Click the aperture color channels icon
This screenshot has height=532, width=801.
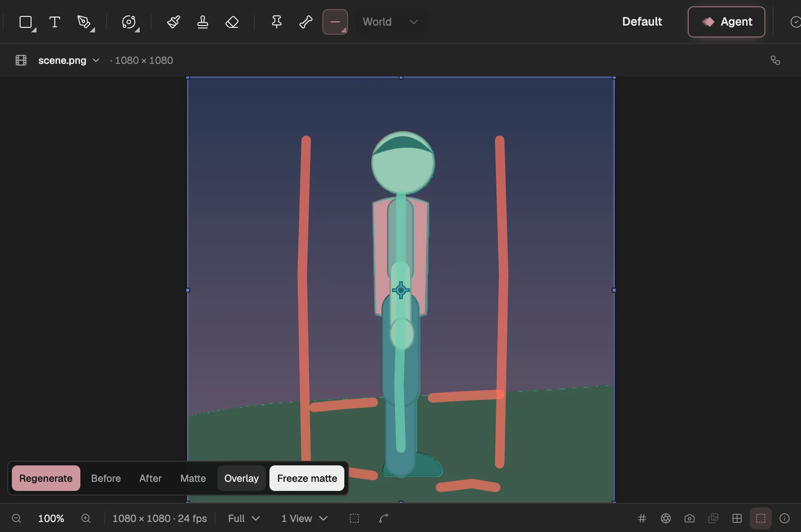coord(666,518)
